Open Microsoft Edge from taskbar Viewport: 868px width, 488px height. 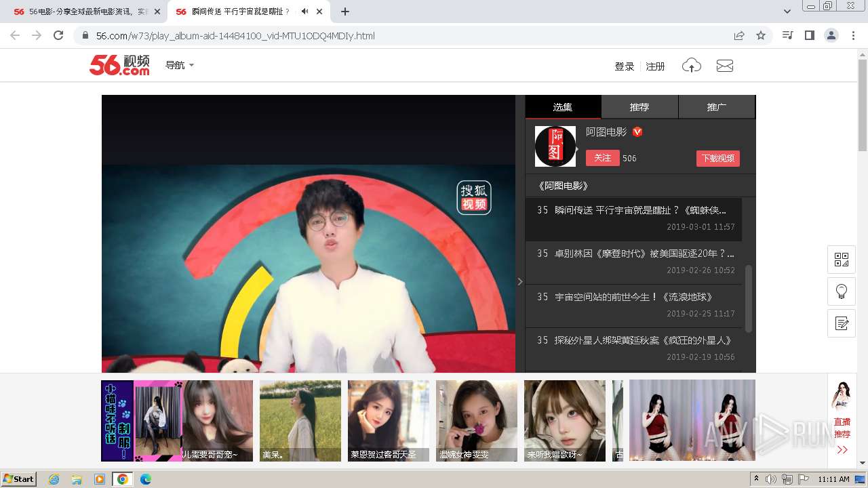coord(146,479)
